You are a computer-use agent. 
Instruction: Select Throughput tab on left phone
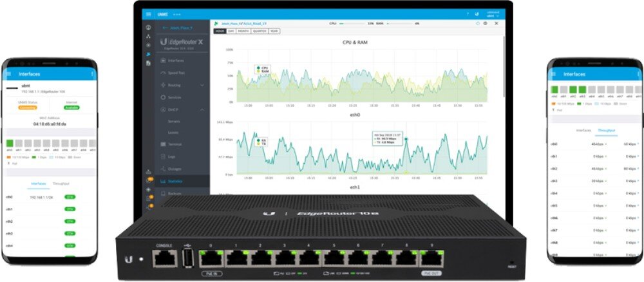pos(61,183)
